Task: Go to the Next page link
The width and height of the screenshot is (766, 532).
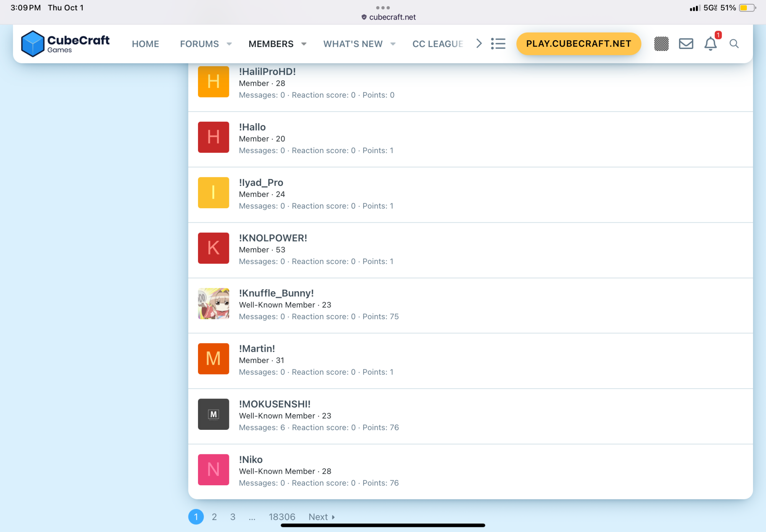Action: tap(322, 517)
